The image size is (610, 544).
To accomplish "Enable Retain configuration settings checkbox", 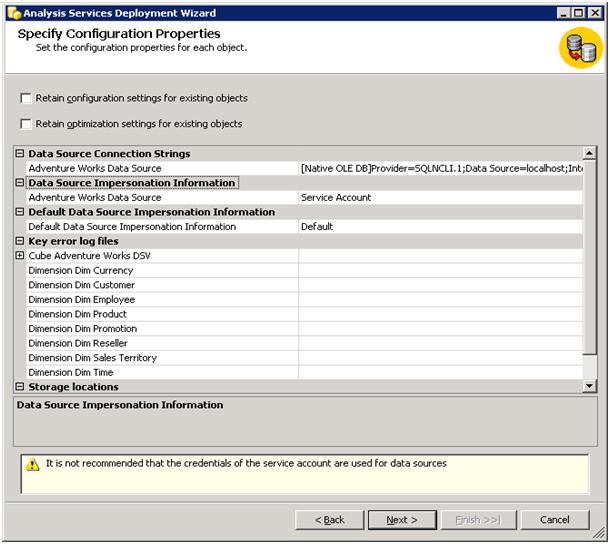I will [x=26, y=98].
